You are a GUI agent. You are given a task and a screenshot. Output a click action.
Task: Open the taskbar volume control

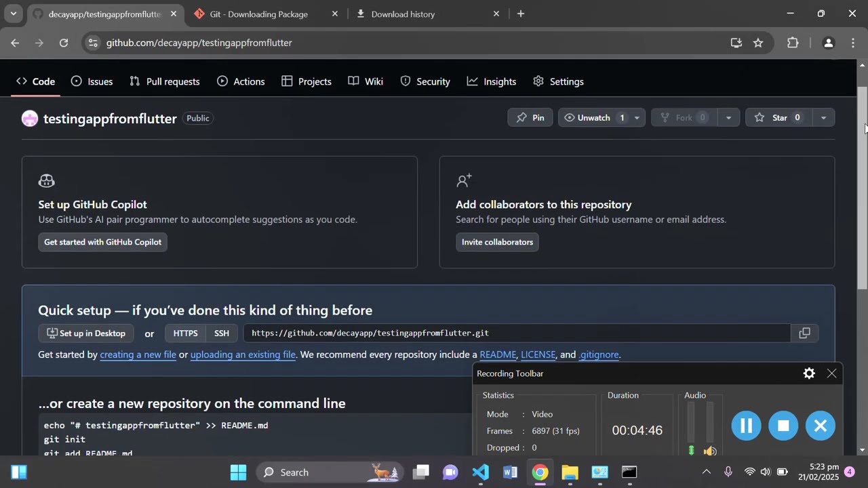click(766, 472)
